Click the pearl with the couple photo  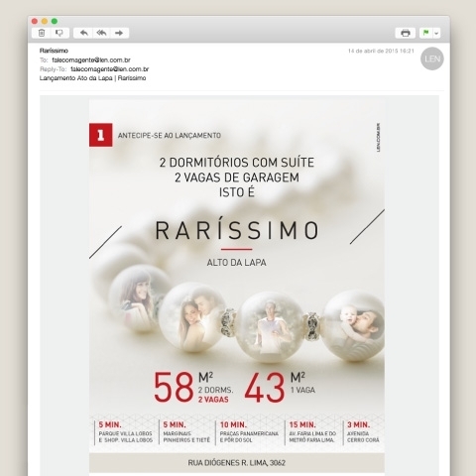click(x=192, y=316)
